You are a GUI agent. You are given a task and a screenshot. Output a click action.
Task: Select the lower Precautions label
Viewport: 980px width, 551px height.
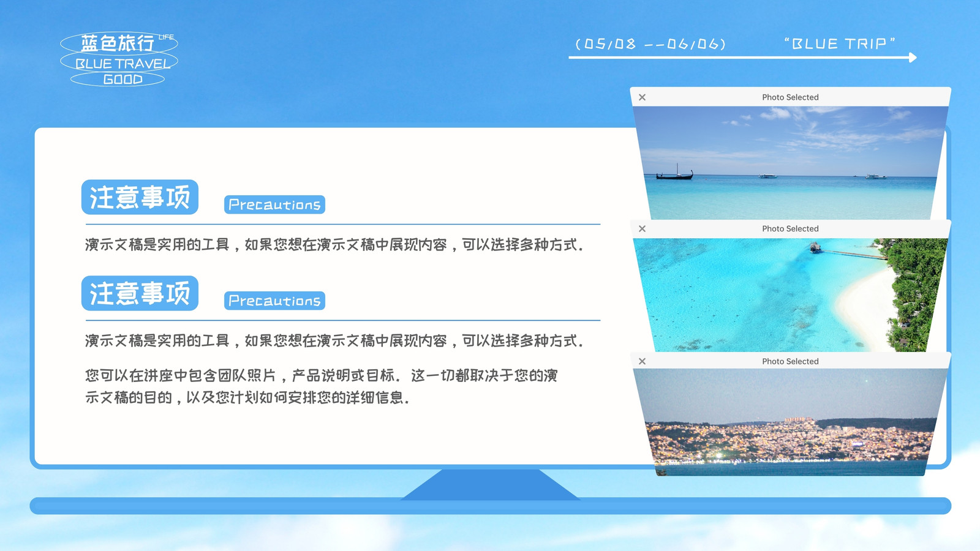274,301
